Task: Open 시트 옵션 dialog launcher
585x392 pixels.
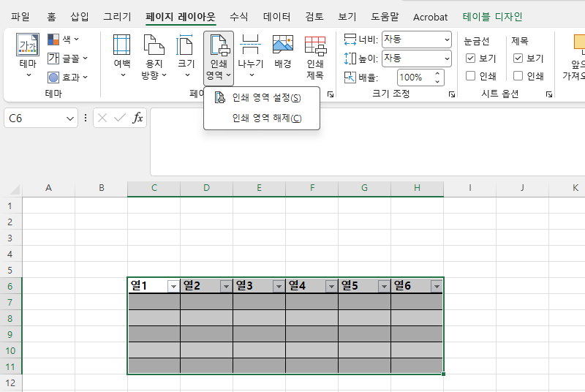Action: click(549, 94)
